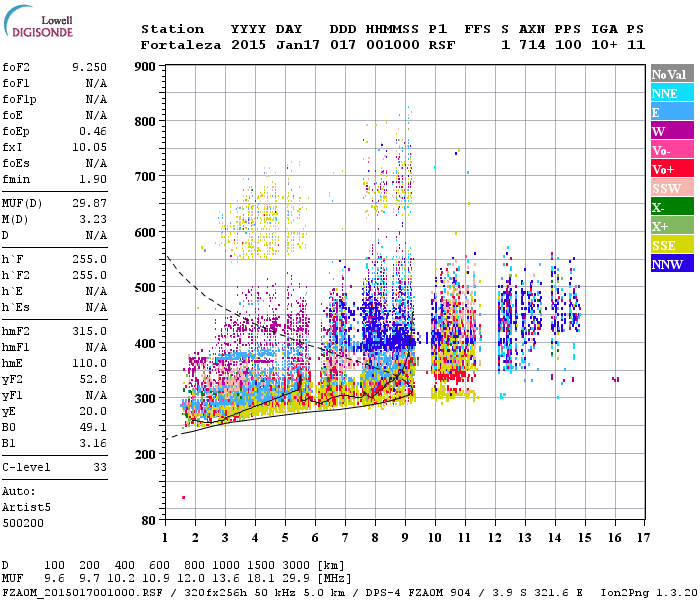This screenshot has width=700, height=600.
Task: Click the 9 MHz frequency axis label
Action: tap(405, 538)
